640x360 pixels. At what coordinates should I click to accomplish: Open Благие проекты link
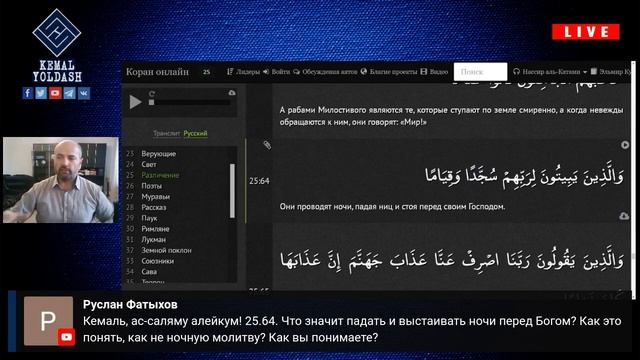tap(389, 72)
